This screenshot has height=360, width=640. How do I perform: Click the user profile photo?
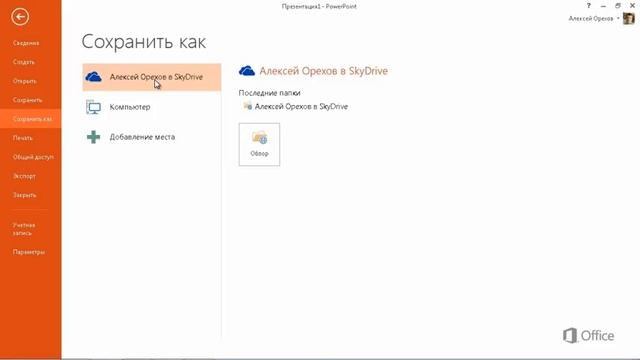point(629,18)
